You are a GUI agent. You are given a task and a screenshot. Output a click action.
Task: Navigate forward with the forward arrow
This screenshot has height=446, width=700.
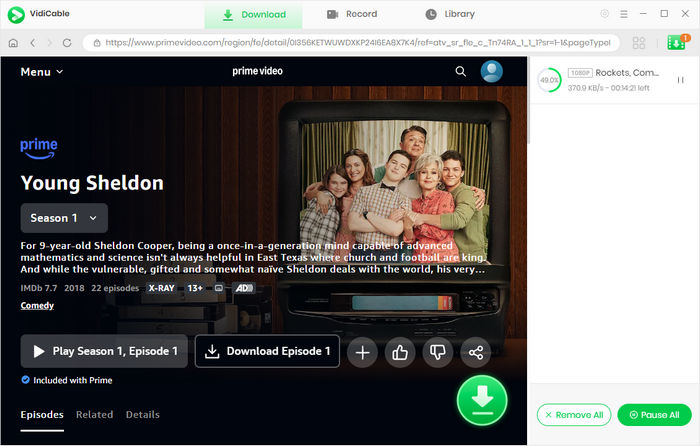[x=50, y=43]
